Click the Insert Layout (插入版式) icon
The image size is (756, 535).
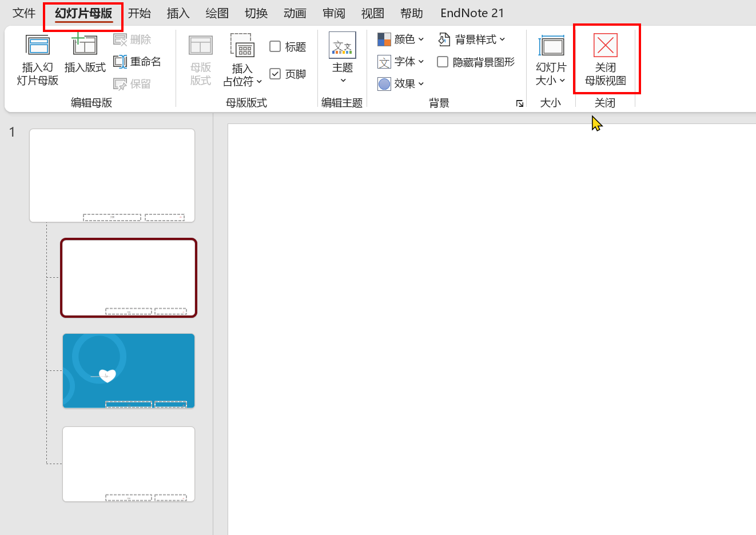pos(85,46)
